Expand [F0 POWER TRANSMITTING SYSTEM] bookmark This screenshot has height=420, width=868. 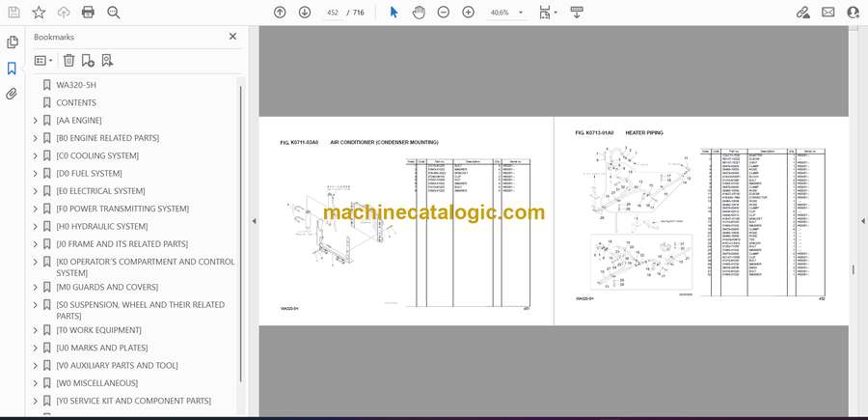[36, 209]
